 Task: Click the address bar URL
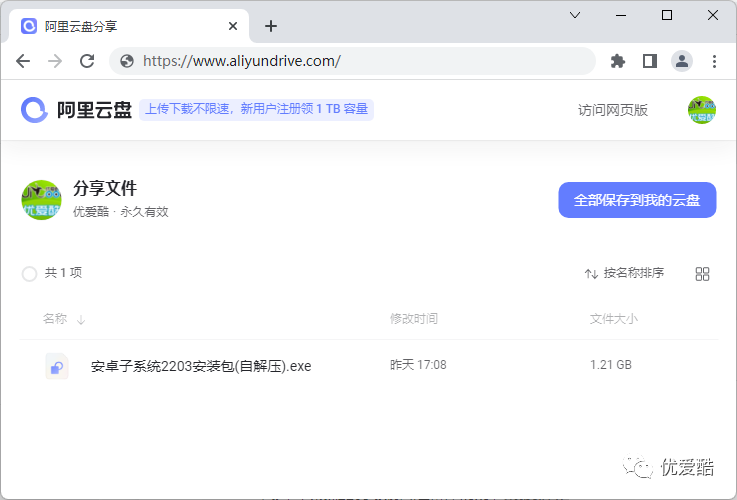pyautogui.click(x=242, y=61)
